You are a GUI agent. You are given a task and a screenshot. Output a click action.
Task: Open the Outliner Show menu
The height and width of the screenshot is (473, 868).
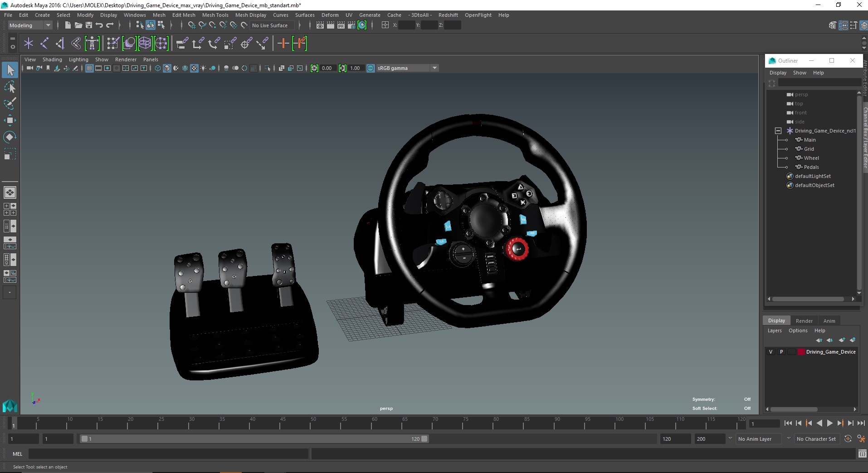pyautogui.click(x=800, y=73)
